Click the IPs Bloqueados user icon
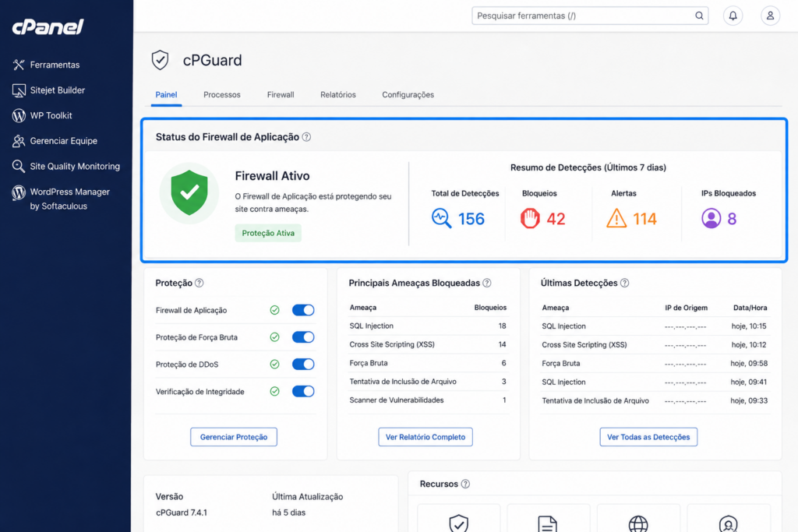This screenshot has width=798, height=532. click(711, 218)
